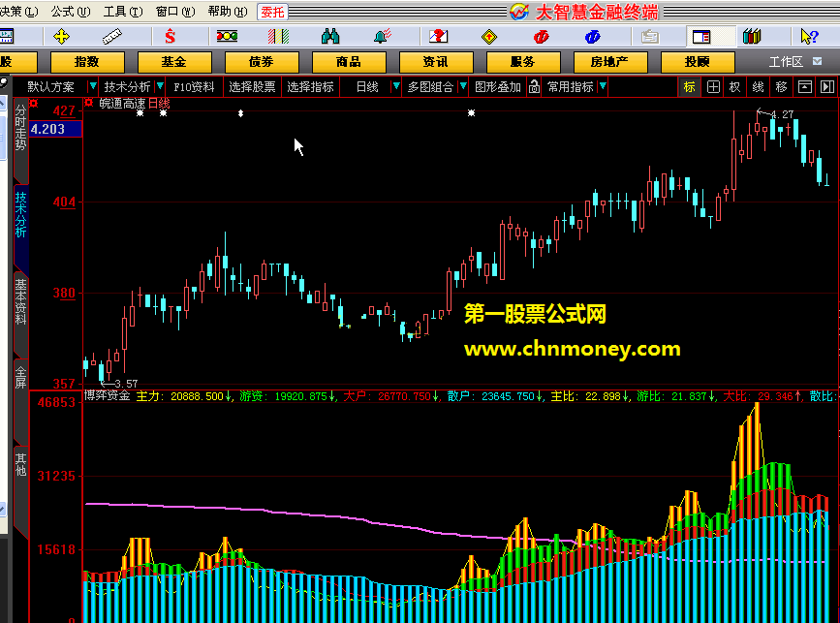
Task: Click the 委托 order button
Action: [x=272, y=12]
